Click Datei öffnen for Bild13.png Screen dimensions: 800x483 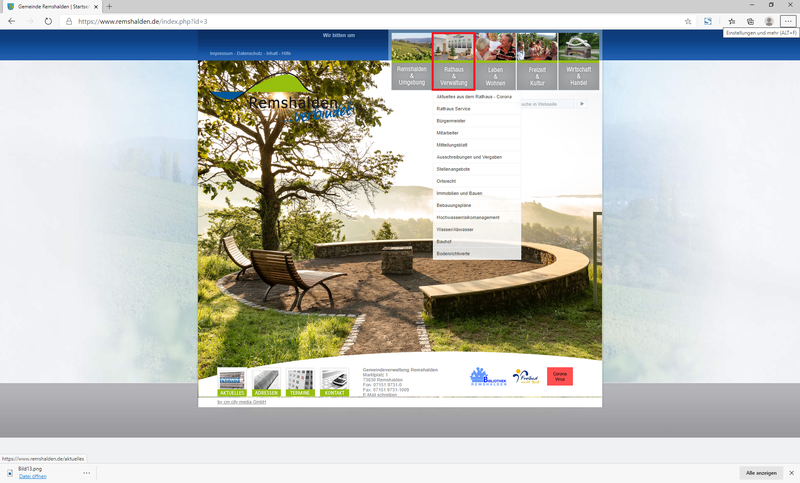(x=33, y=476)
